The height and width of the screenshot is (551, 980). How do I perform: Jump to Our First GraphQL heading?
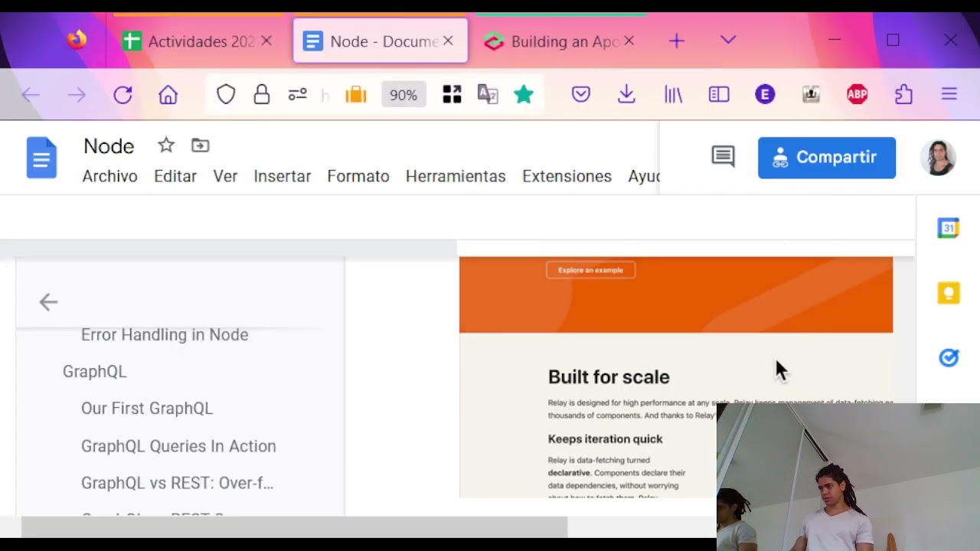pyautogui.click(x=147, y=408)
